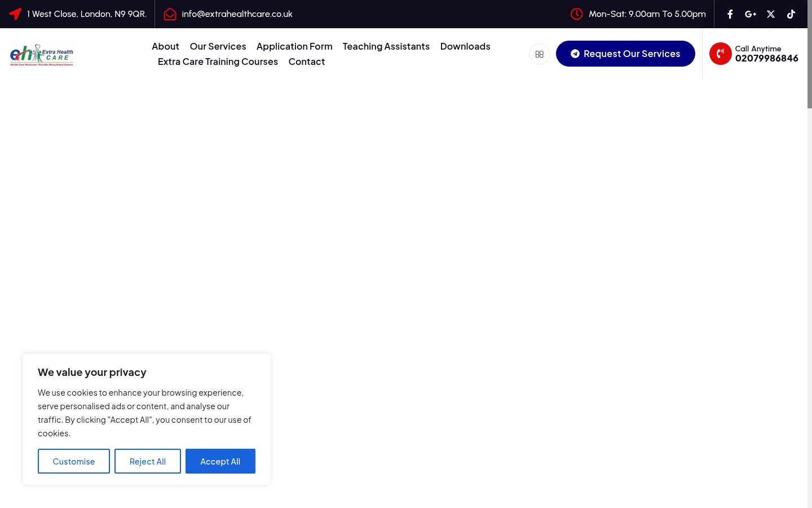
Task: Go to Application Form page
Action: point(294,46)
